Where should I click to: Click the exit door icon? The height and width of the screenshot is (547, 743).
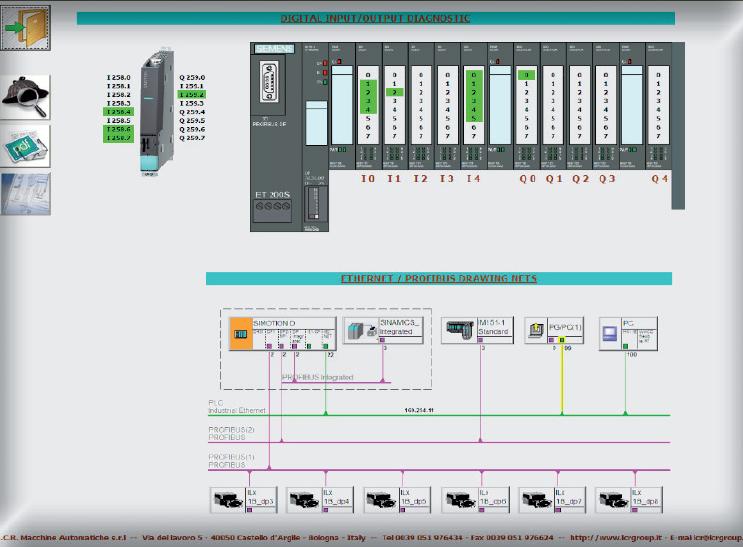[25, 30]
